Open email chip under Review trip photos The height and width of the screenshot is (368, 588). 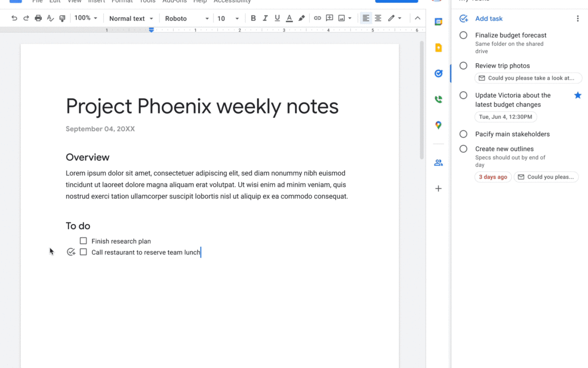528,78
